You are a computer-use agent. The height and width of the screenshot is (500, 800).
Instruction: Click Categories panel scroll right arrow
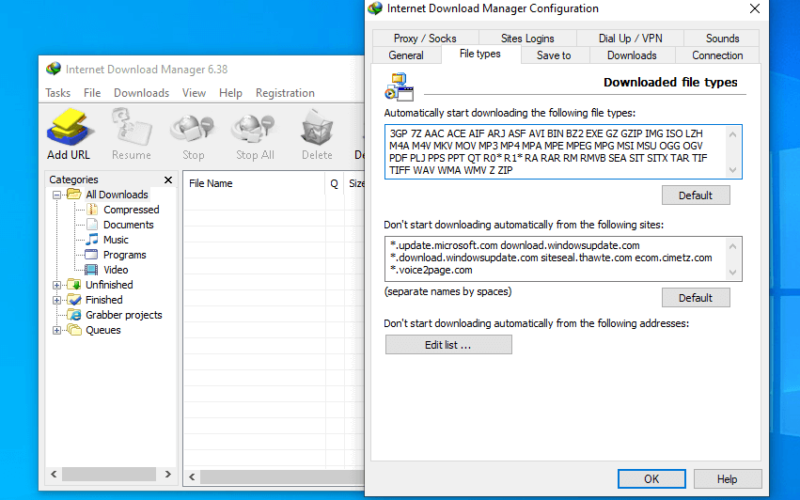tap(168, 474)
